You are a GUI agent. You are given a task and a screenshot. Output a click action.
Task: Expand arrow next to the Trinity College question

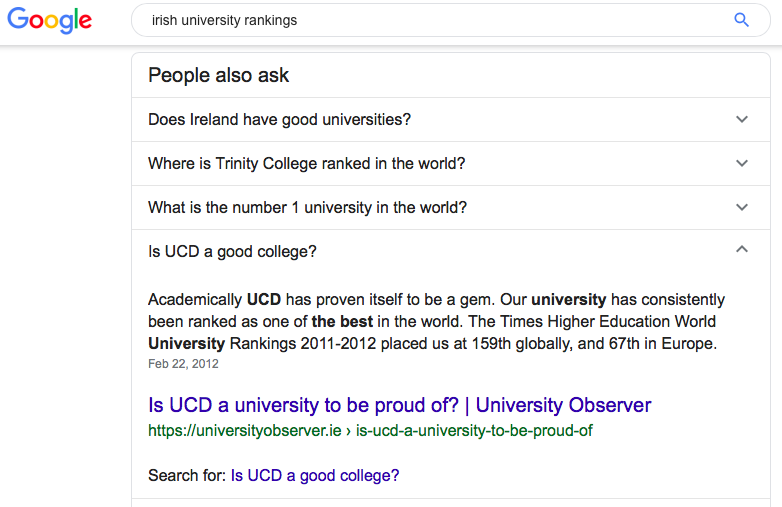coord(741,163)
